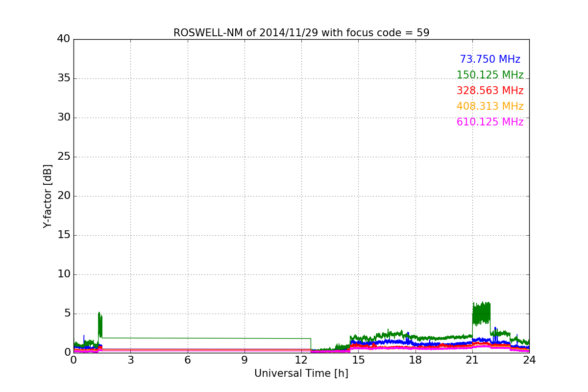Click the x-axis tick label '6'
Viewport: 588px width, 392px height.
(188, 360)
